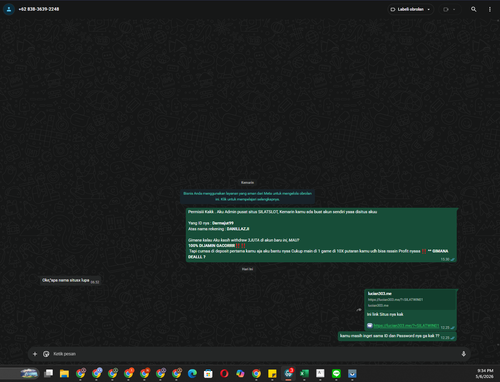
Task: Open the taskbar clock showing 9:34 PM
Action: 485,374
